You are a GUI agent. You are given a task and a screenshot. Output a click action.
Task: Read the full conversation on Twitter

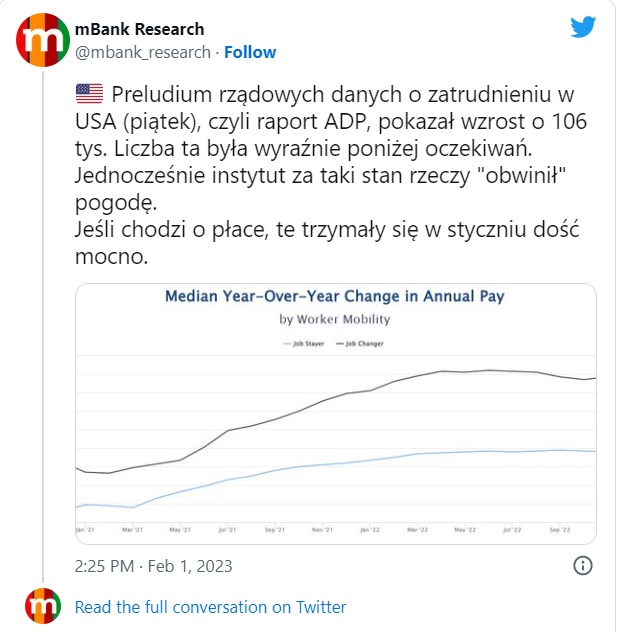point(210,607)
